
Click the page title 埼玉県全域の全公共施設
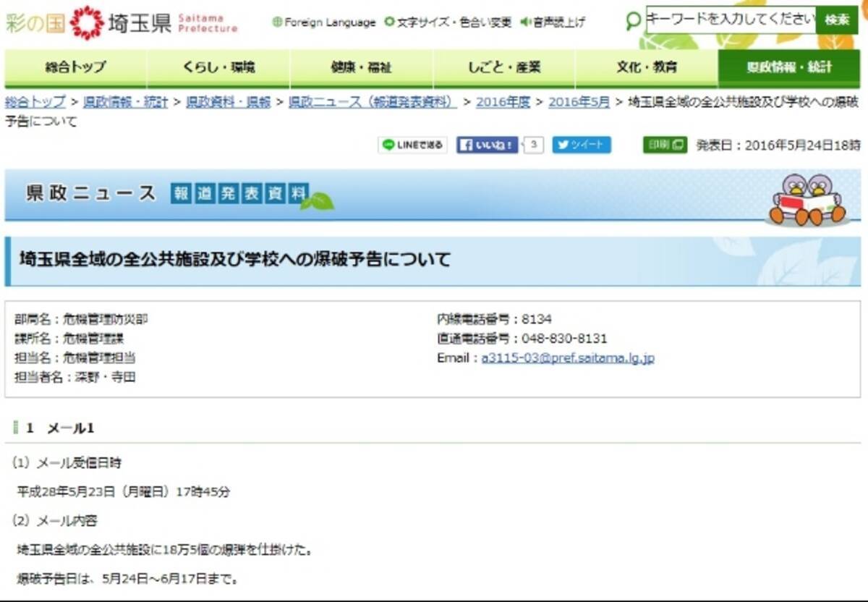[235, 259]
